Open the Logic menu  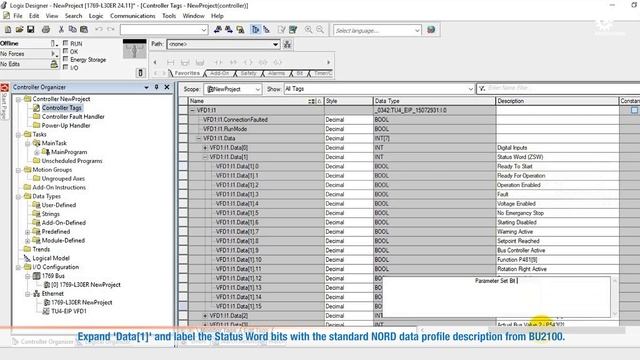click(x=96, y=16)
